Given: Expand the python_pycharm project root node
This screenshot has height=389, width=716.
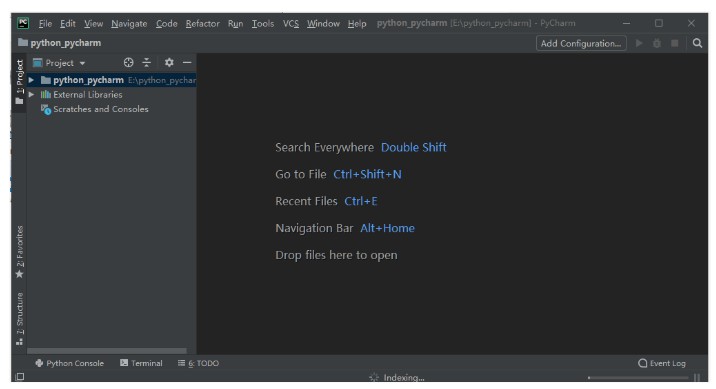Looking at the screenshot, I should click(31, 80).
